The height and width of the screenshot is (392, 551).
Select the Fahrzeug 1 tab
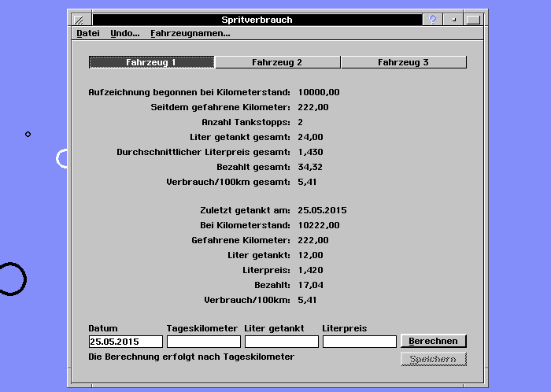point(152,62)
